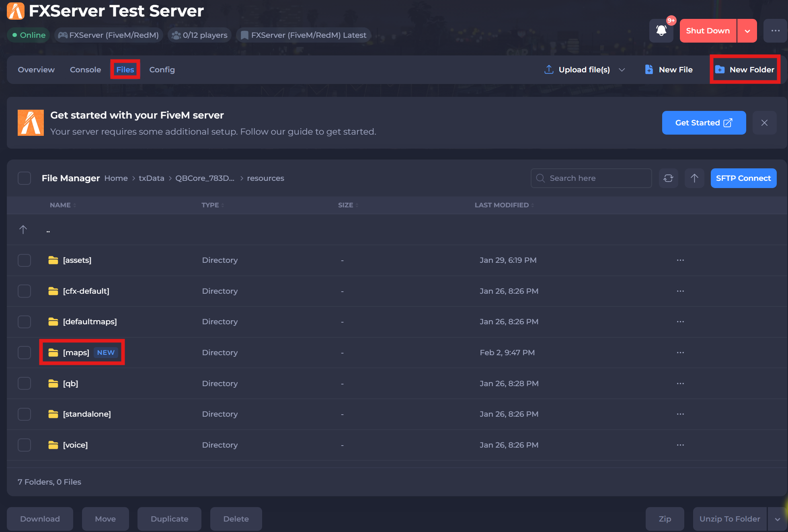Screen dimensions: 788x532
Task: Click the [maps] folder icon
Action: pos(53,352)
